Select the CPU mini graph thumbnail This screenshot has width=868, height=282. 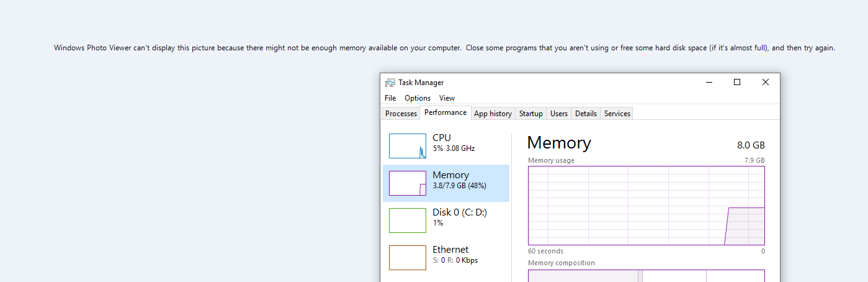pyautogui.click(x=408, y=146)
